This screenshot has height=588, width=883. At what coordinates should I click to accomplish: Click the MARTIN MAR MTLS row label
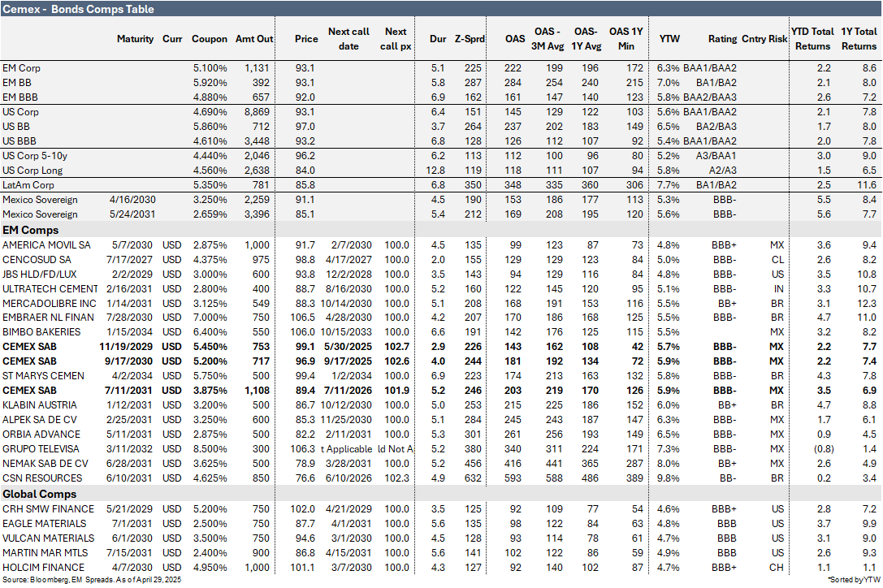point(46,553)
